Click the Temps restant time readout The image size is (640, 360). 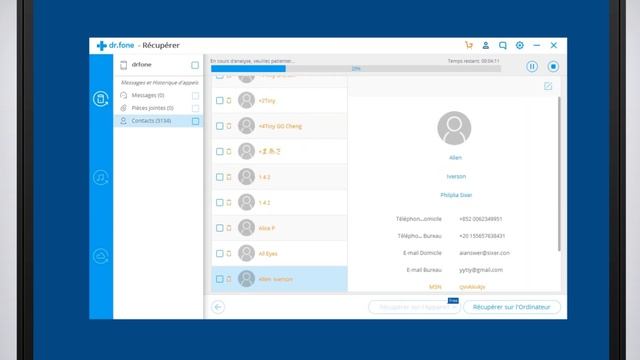(473, 61)
